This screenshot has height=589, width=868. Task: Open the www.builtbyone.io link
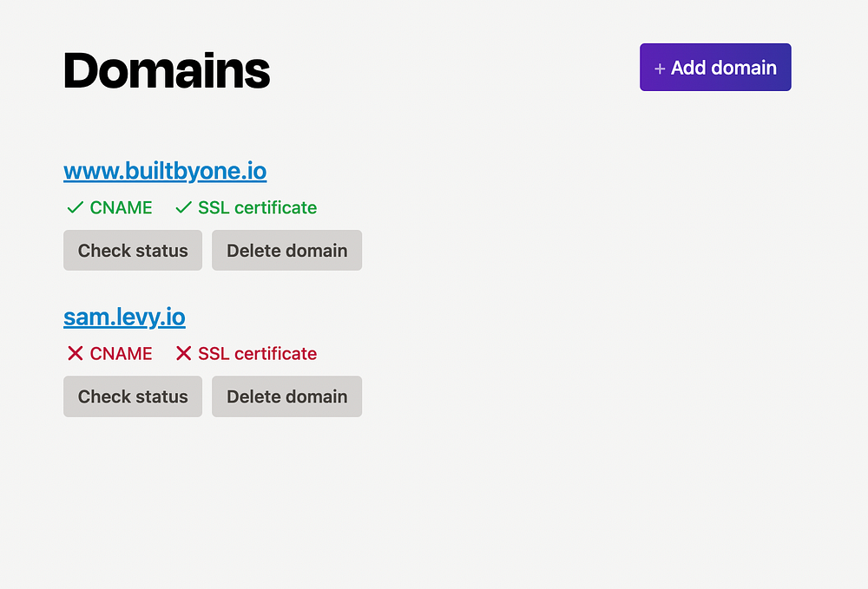[165, 171]
